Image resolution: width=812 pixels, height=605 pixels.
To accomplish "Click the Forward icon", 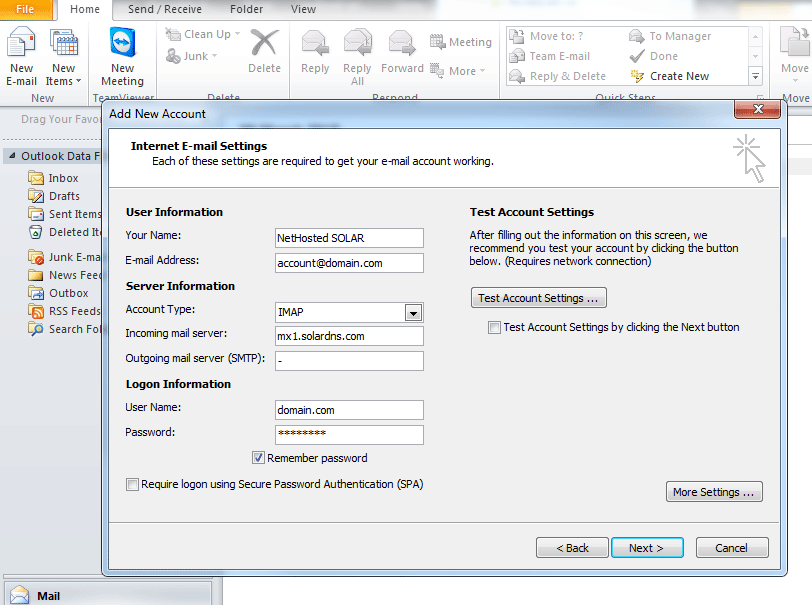I will (x=402, y=42).
